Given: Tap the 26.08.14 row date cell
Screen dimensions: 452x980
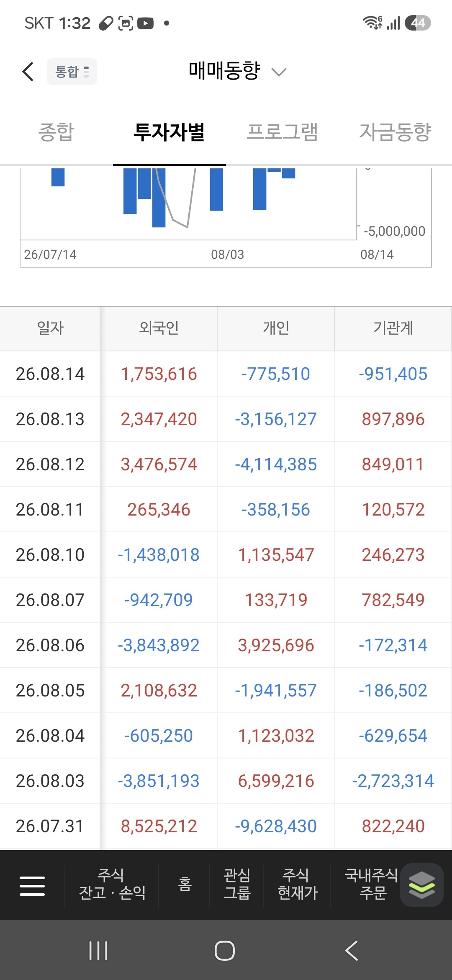Looking at the screenshot, I should [x=50, y=374].
